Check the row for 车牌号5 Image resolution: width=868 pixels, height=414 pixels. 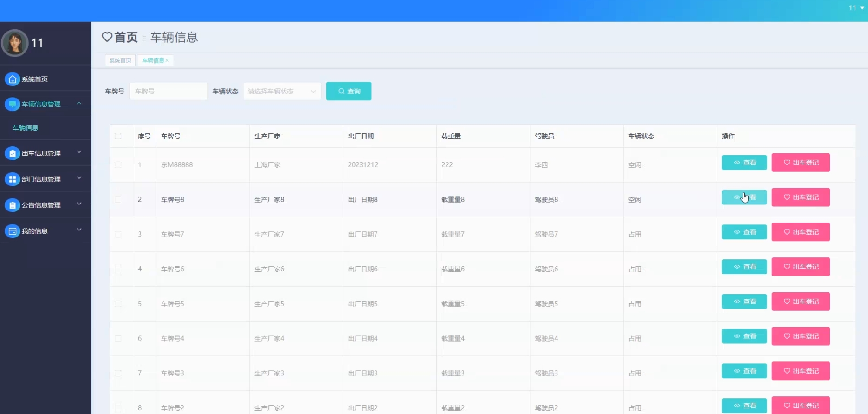click(118, 304)
